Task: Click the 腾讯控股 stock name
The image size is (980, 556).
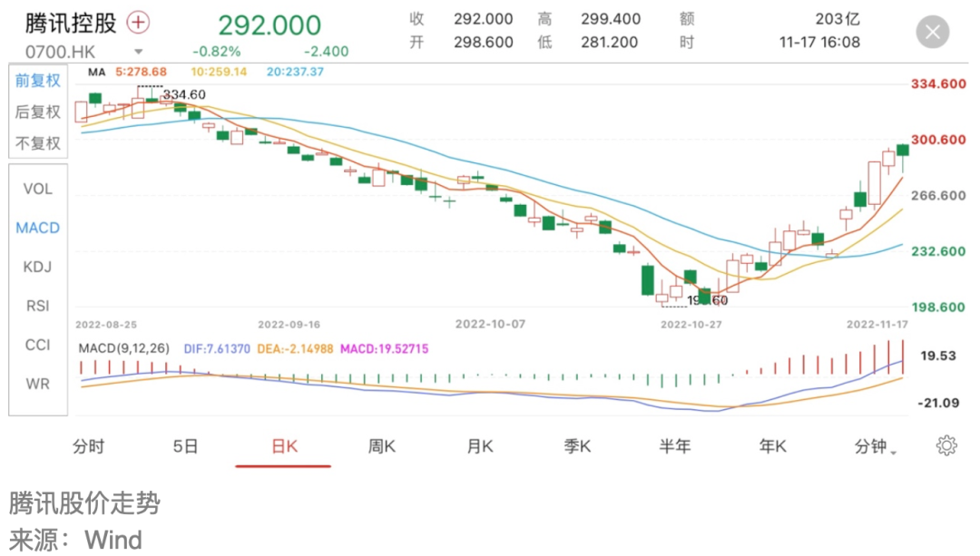Action: coord(71,23)
